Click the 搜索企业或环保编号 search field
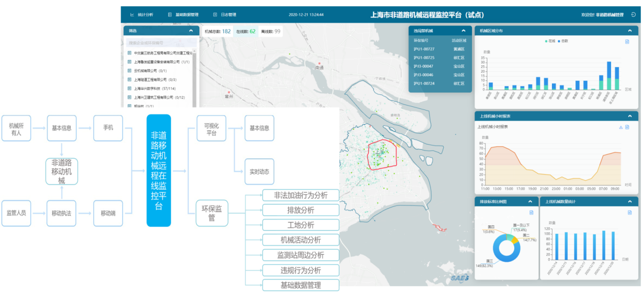 [159, 43]
